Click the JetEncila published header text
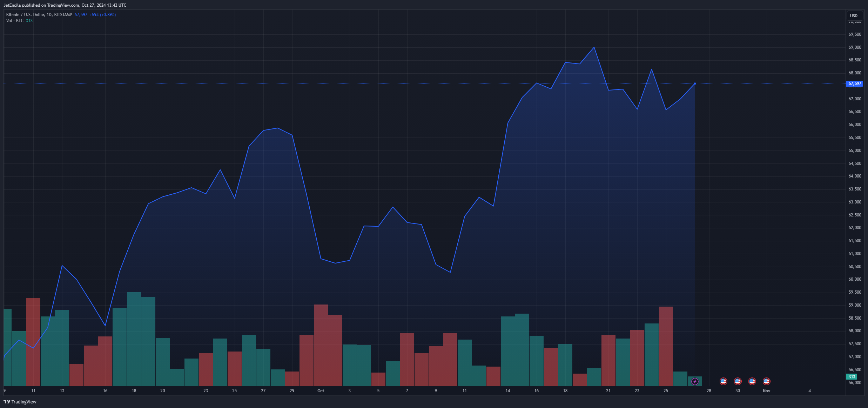The height and width of the screenshot is (408, 868). (65, 5)
